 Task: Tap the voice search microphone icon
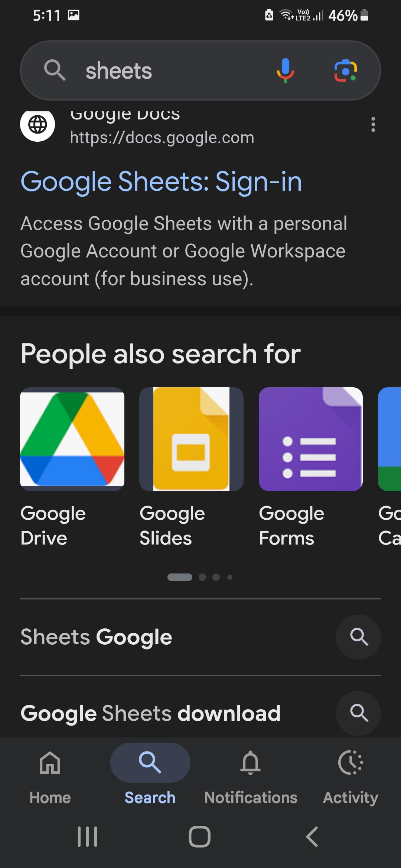285,70
